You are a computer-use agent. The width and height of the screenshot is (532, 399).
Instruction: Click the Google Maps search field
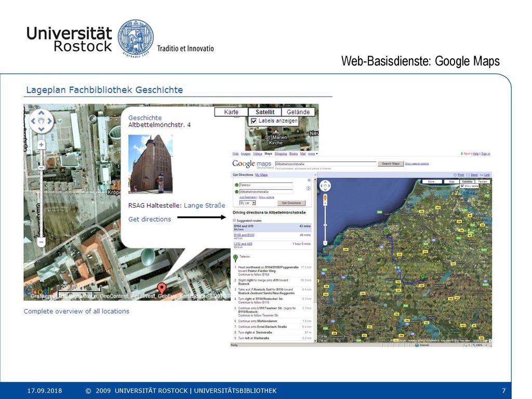coord(326,164)
